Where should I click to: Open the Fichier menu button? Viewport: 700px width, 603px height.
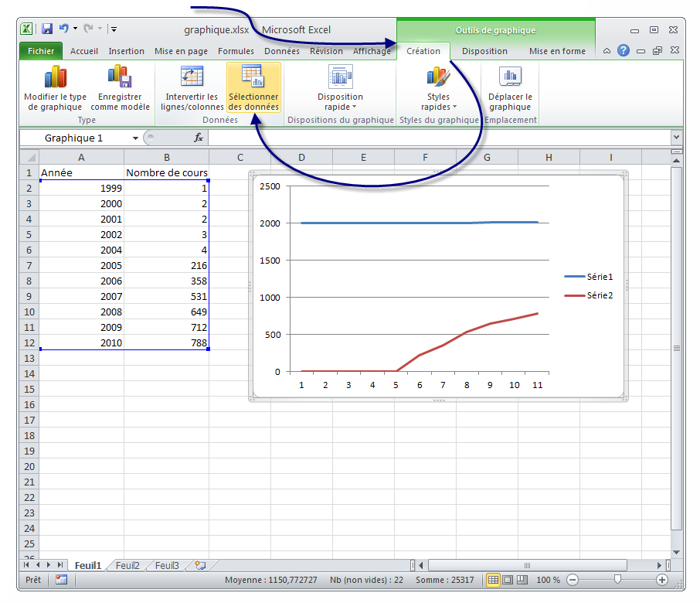point(41,51)
